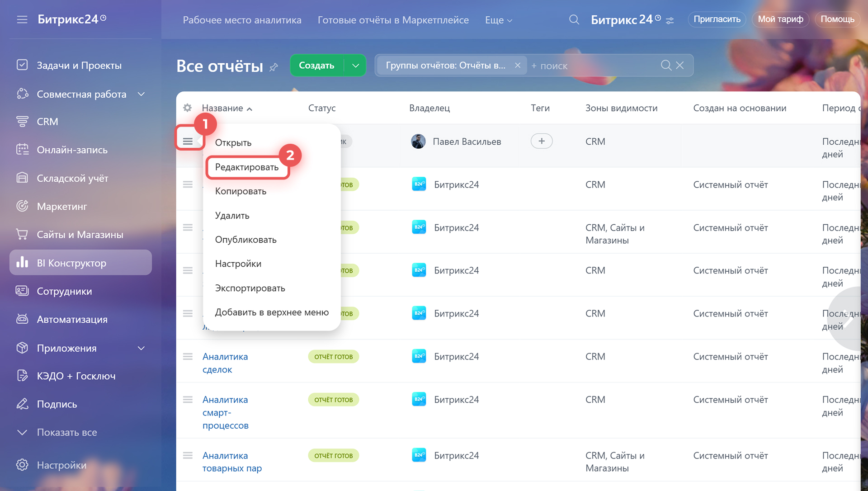The height and width of the screenshot is (491, 868).
Task: Open КЭДО + Госключ section
Action: click(x=76, y=376)
